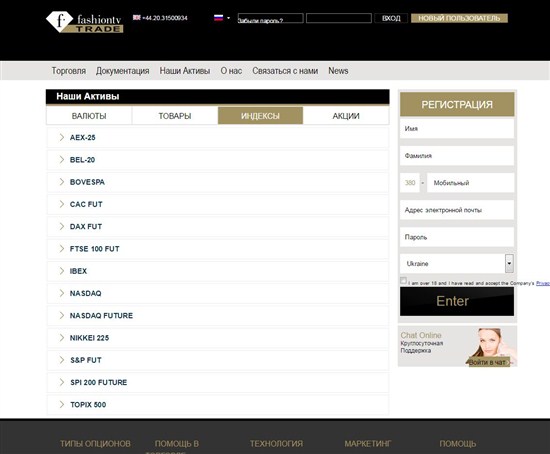The image size is (550, 454).
Task: Open the Ukraine country dropdown
Action: point(457,263)
